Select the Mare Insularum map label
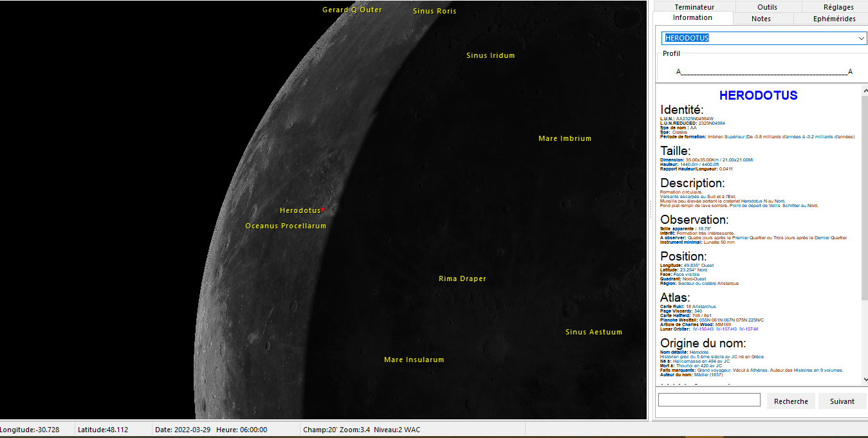868x438 pixels. click(x=414, y=360)
